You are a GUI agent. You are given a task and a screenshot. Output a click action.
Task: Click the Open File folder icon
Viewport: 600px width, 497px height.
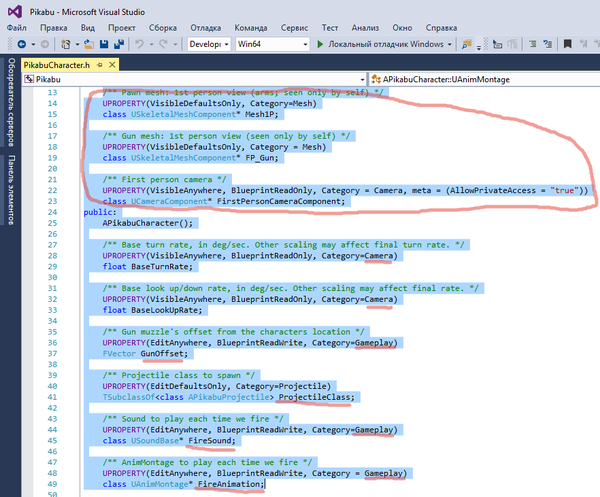tap(88, 45)
